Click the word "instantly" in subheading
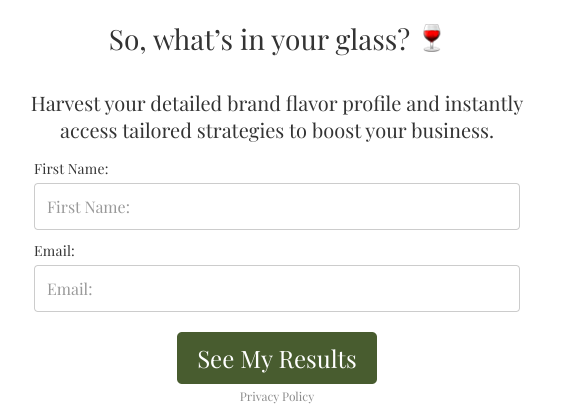 484,105
